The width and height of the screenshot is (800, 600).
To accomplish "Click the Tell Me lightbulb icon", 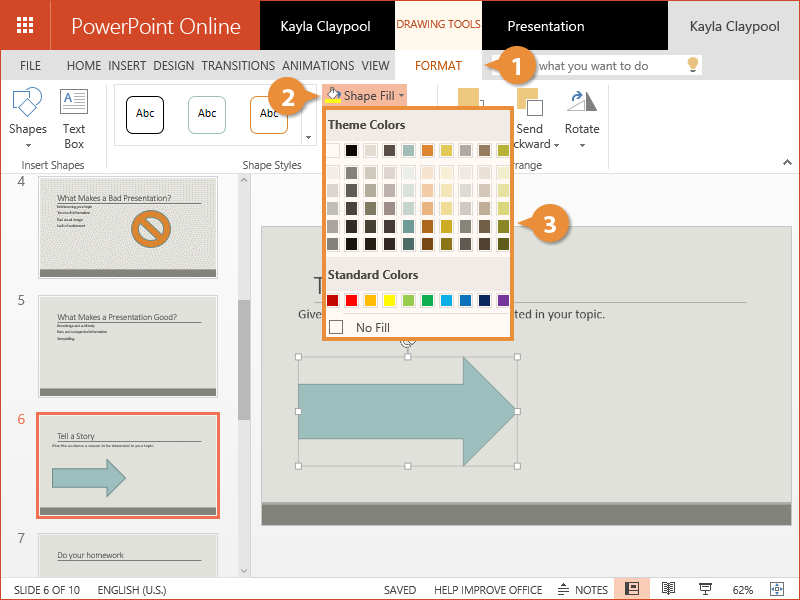I will point(690,65).
